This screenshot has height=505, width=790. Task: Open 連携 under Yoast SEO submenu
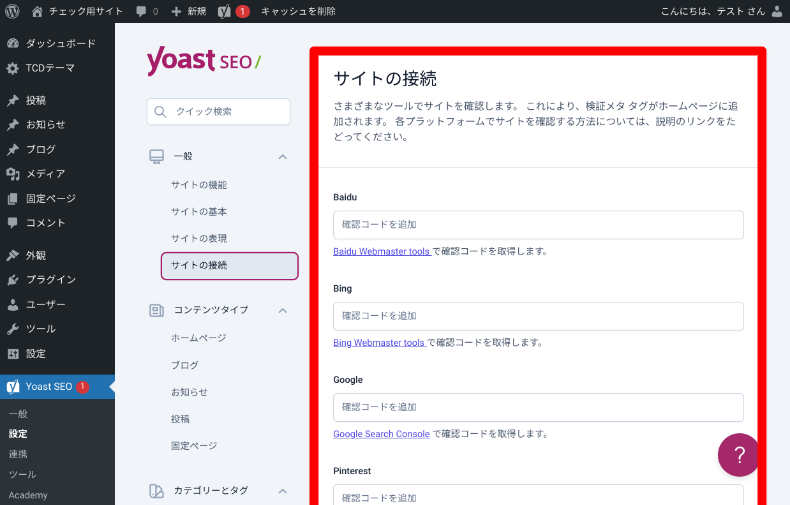(18, 454)
